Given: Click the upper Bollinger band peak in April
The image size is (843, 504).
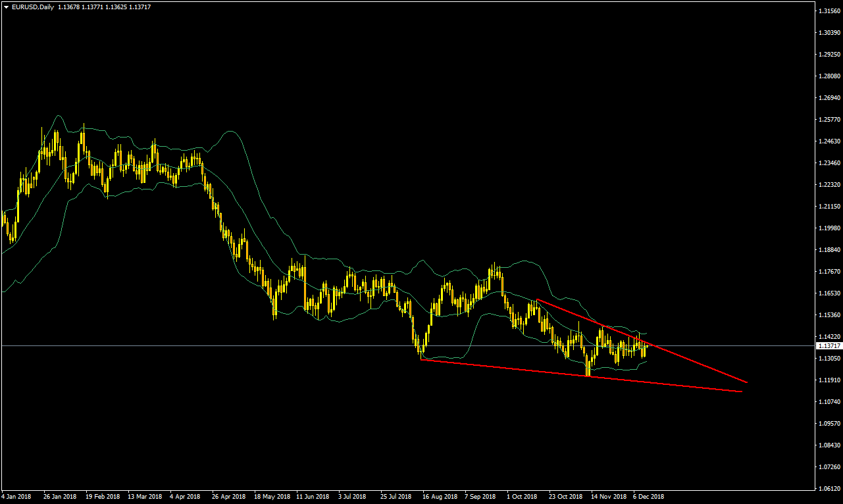Looking at the screenshot, I should pyautogui.click(x=231, y=131).
